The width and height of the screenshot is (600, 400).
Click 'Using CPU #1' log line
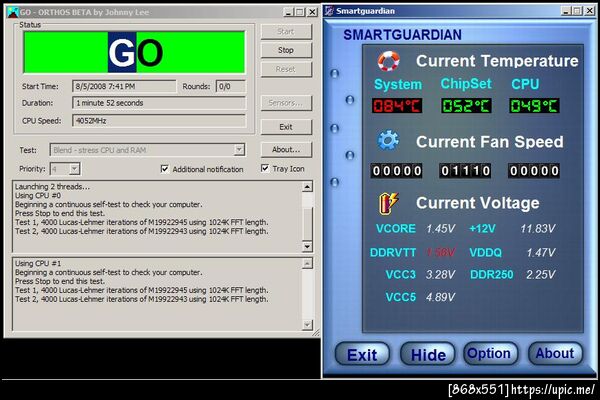click(38, 263)
